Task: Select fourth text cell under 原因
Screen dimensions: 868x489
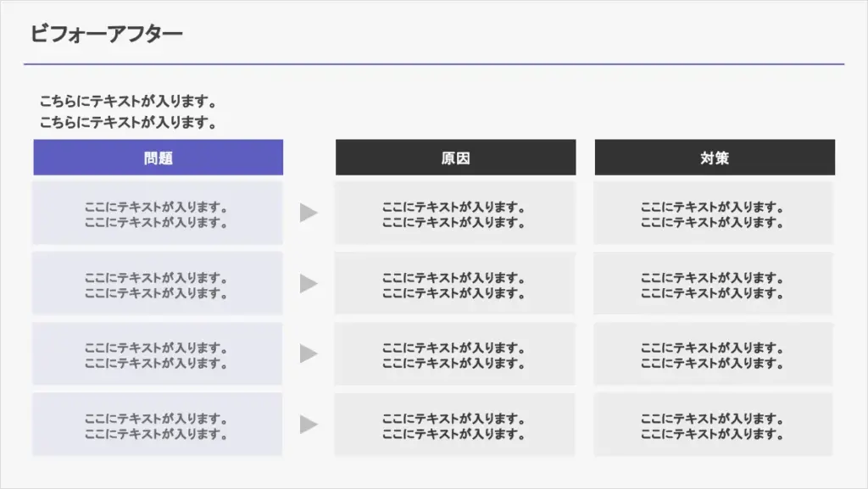Action: 455,425
